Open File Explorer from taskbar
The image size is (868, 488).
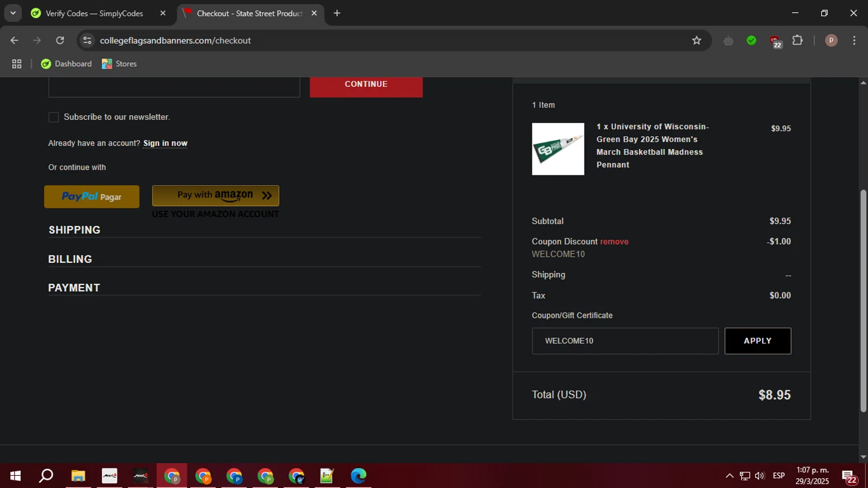pos(78,476)
